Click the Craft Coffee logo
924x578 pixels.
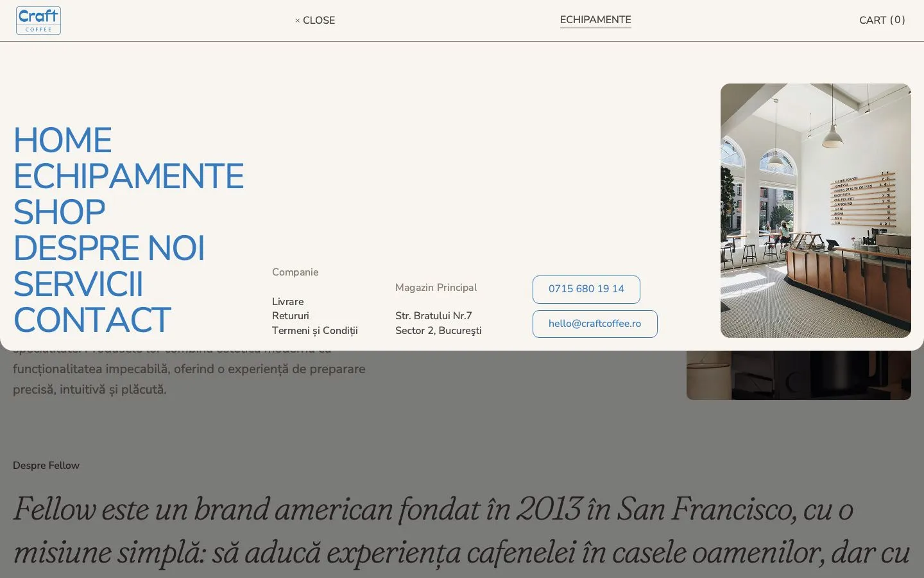(38, 21)
